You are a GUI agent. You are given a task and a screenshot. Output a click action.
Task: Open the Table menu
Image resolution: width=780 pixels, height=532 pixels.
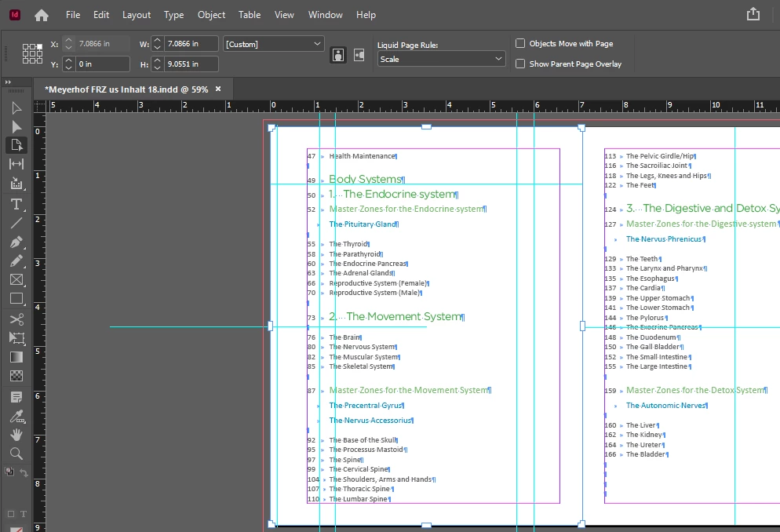click(x=250, y=15)
